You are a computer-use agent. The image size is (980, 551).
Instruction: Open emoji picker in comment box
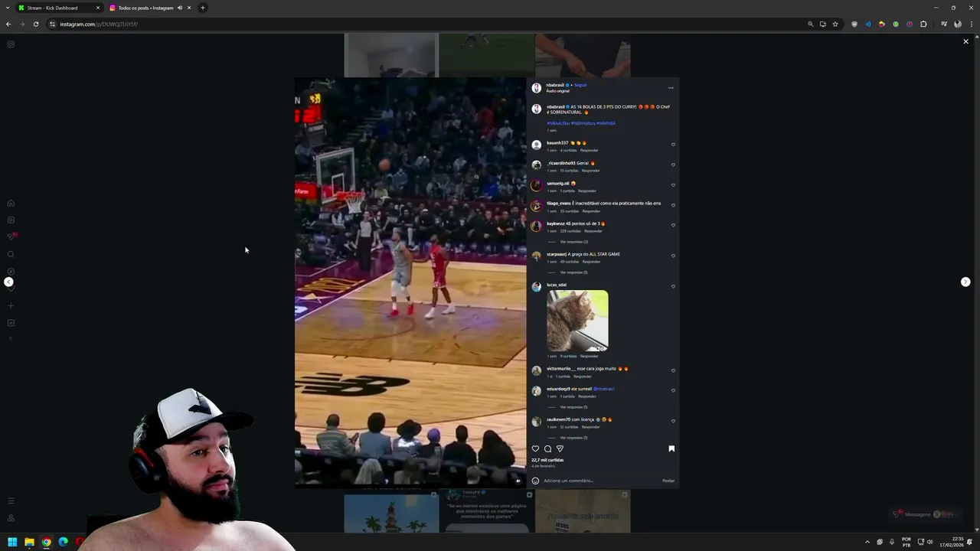[535, 481]
